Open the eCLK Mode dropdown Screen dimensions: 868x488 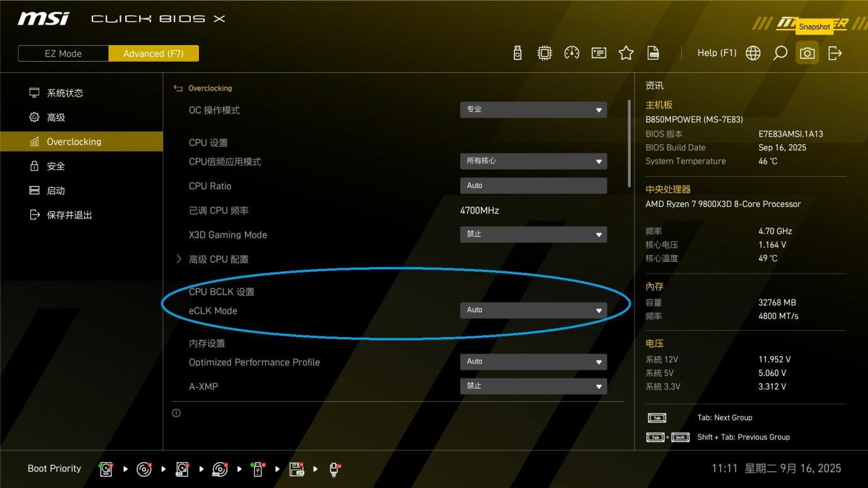[533, 310]
